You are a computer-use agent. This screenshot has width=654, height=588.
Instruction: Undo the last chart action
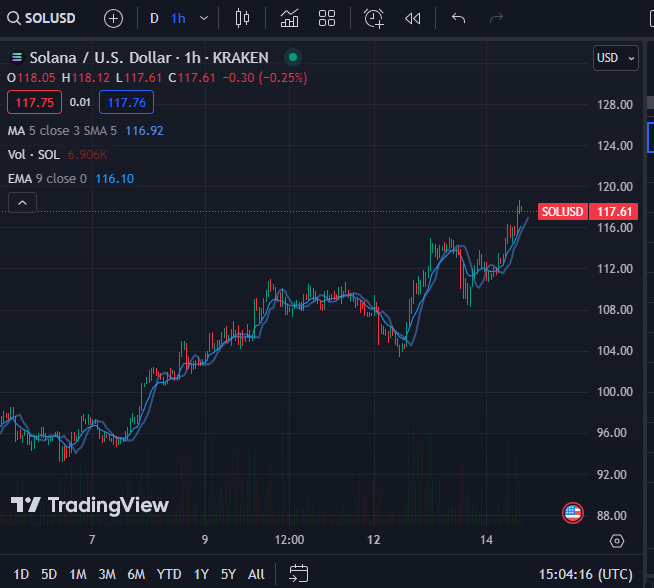click(458, 18)
